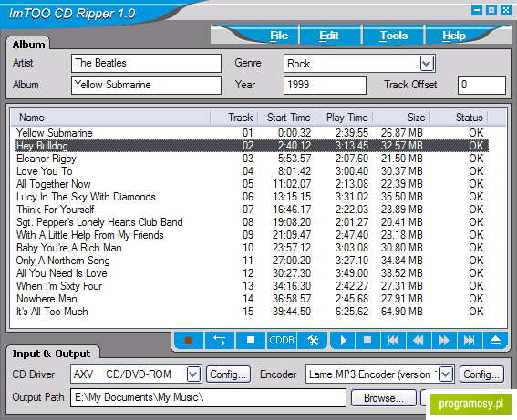Click the play time '3:49.00'
The image size is (517, 420).
[x=351, y=273]
